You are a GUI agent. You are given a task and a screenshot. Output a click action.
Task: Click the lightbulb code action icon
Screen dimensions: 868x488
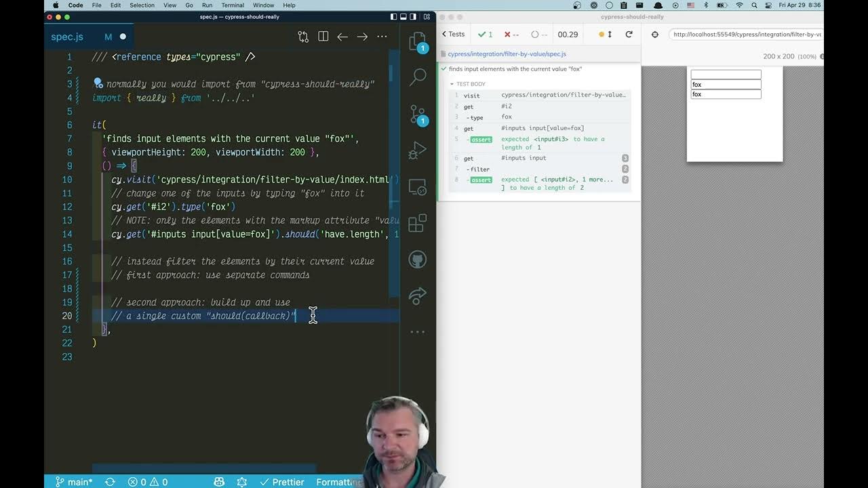[98, 83]
